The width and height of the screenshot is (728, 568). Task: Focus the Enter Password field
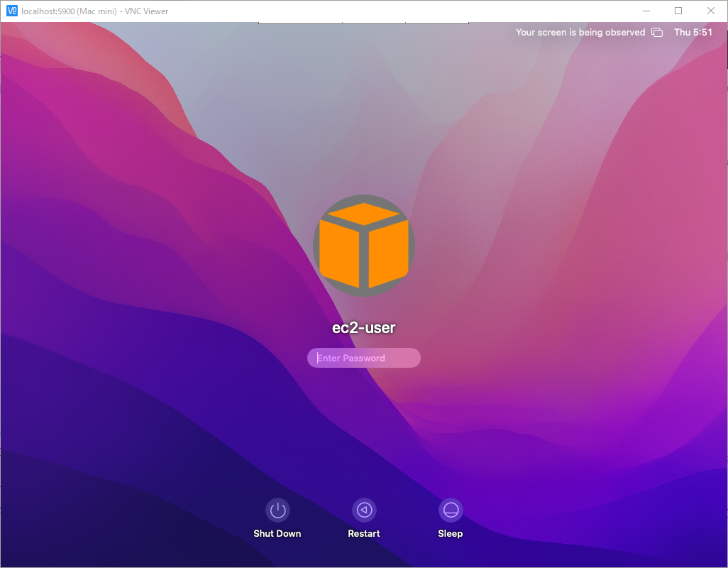pyautogui.click(x=364, y=358)
